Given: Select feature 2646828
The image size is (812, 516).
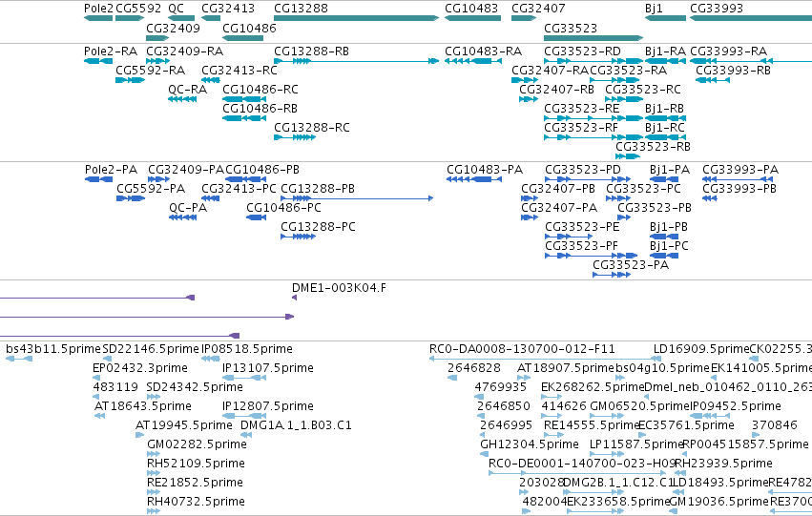Looking at the screenshot, I should pos(474,368).
